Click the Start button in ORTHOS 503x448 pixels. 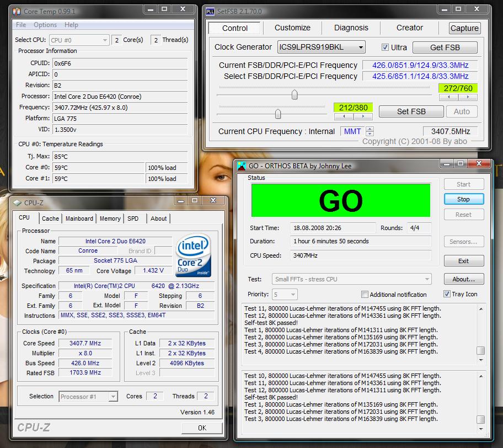click(463, 184)
